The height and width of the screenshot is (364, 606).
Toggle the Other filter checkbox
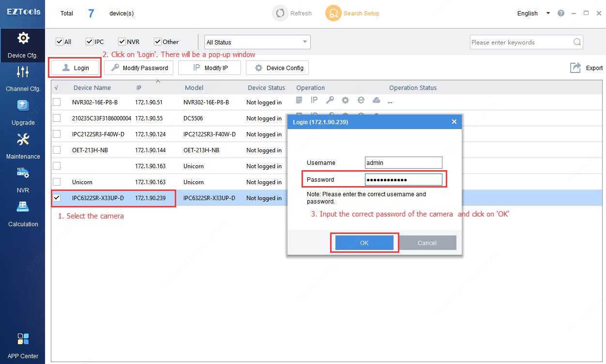158,42
